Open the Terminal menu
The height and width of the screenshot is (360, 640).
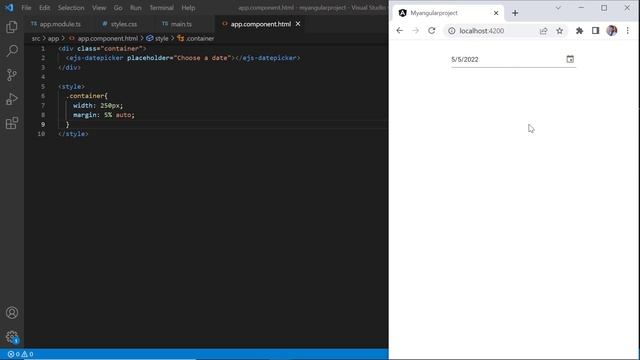point(161,8)
